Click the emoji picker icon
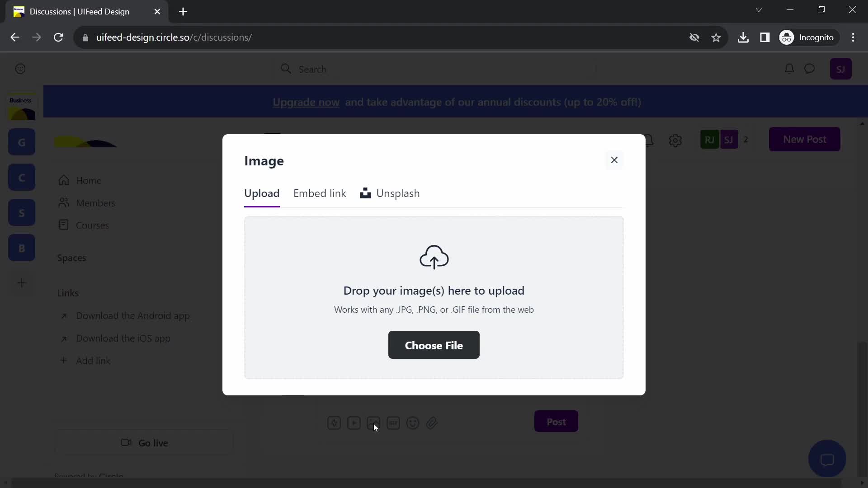This screenshot has width=868, height=488. click(413, 422)
